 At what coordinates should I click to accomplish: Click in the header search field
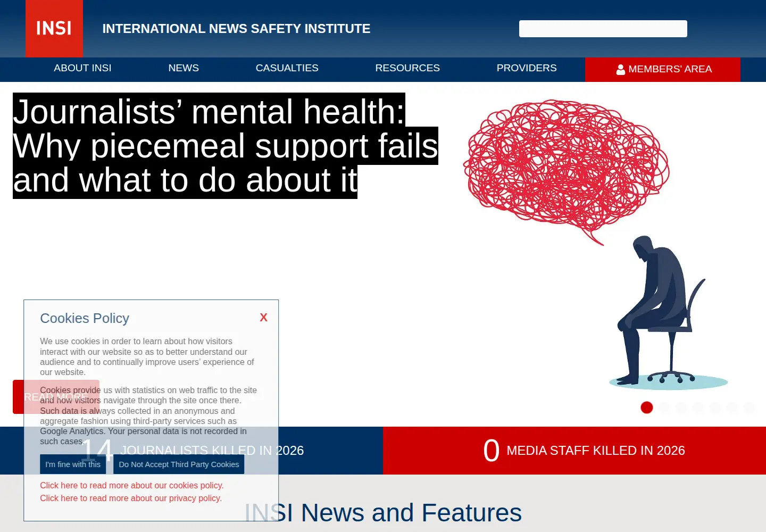point(603,29)
